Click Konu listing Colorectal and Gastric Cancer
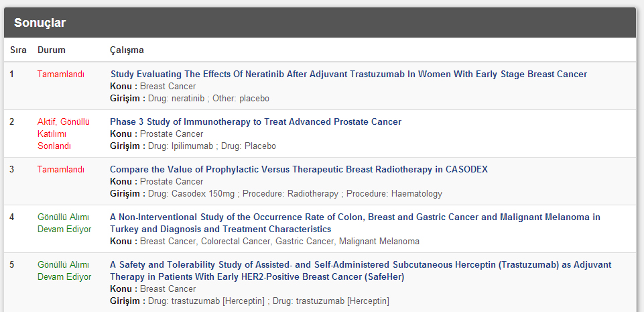The image size is (644, 312). click(x=265, y=242)
